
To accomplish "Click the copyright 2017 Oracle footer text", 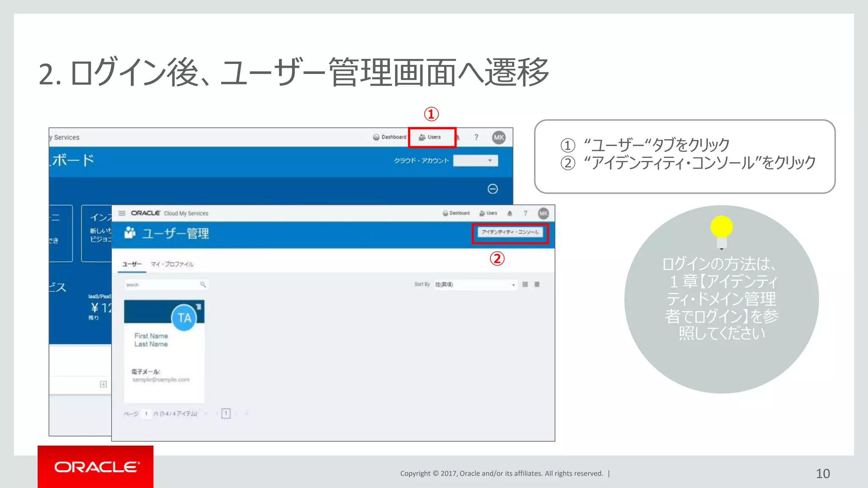I will tap(501, 473).
